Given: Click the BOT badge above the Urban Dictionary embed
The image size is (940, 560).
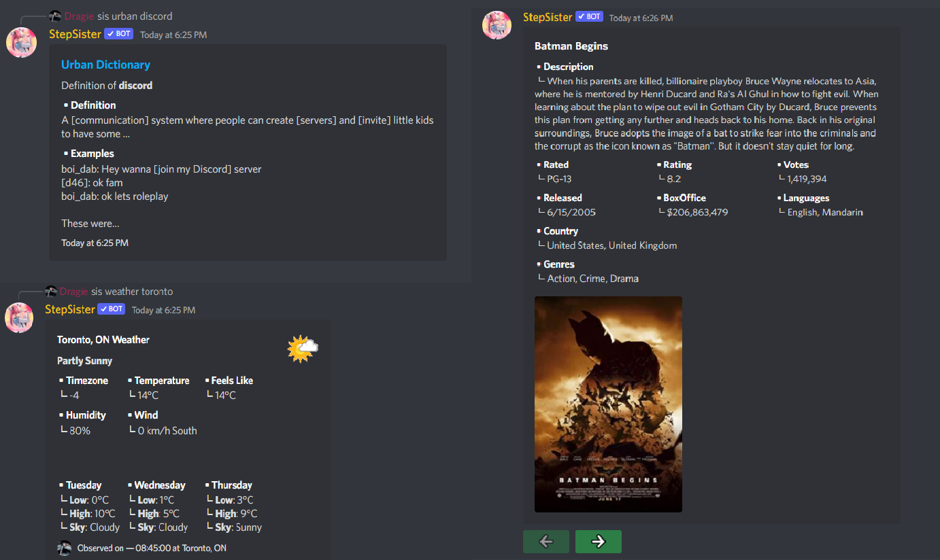Looking at the screenshot, I should point(118,34).
